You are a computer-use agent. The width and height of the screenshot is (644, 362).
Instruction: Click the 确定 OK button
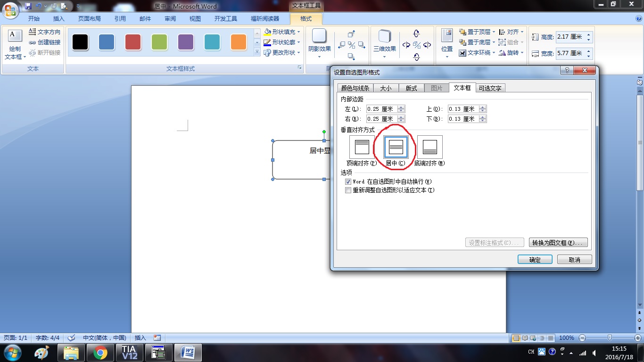[535, 260]
